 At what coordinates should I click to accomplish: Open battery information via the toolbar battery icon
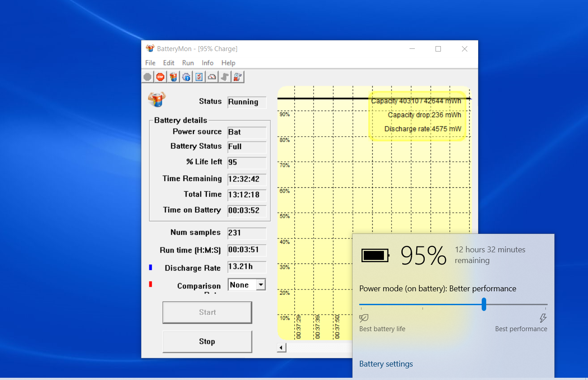(174, 77)
